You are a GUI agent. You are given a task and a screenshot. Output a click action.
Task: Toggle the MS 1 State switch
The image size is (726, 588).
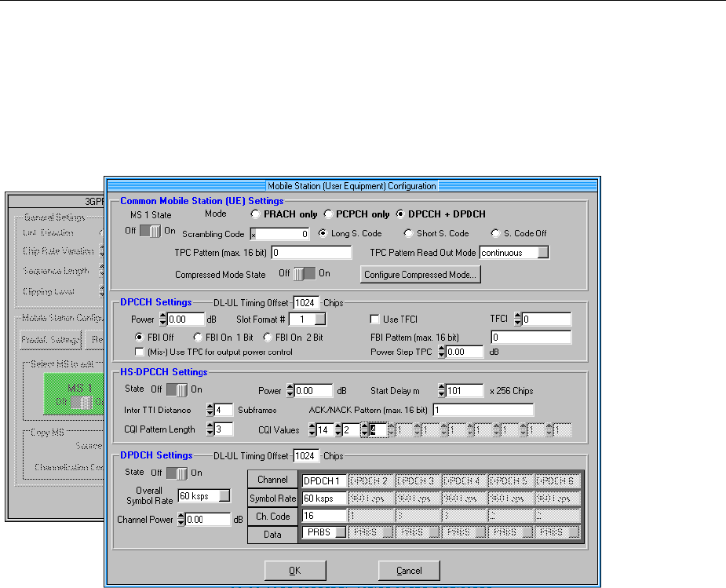[151, 231]
